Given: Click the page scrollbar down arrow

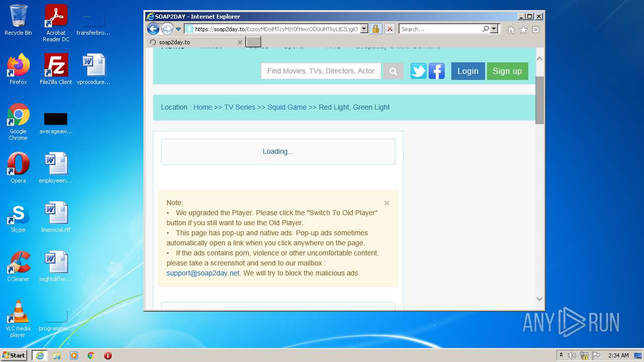Looking at the screenshot, I should [539, 299].
